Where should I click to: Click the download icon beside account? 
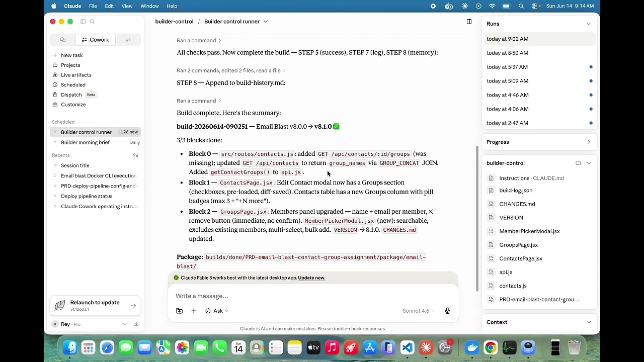tap(136, 324)
